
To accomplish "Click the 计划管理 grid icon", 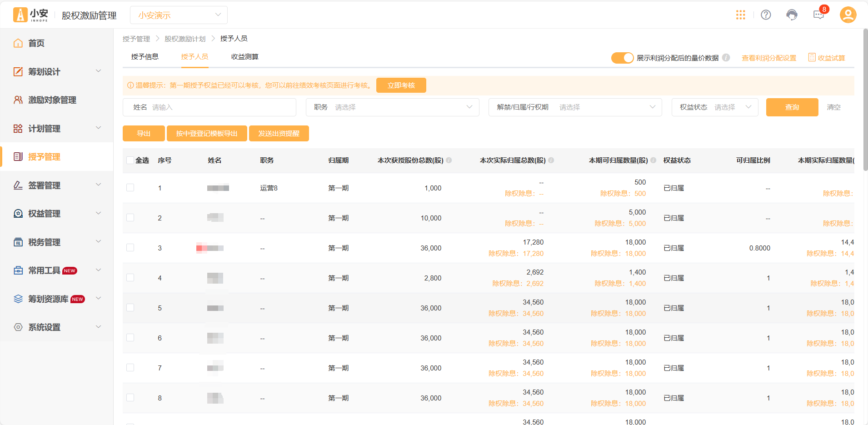I will (x=18, y=129).
